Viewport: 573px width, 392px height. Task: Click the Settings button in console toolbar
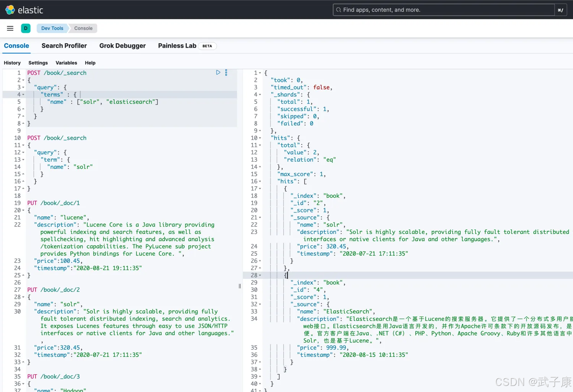point(38,63)
